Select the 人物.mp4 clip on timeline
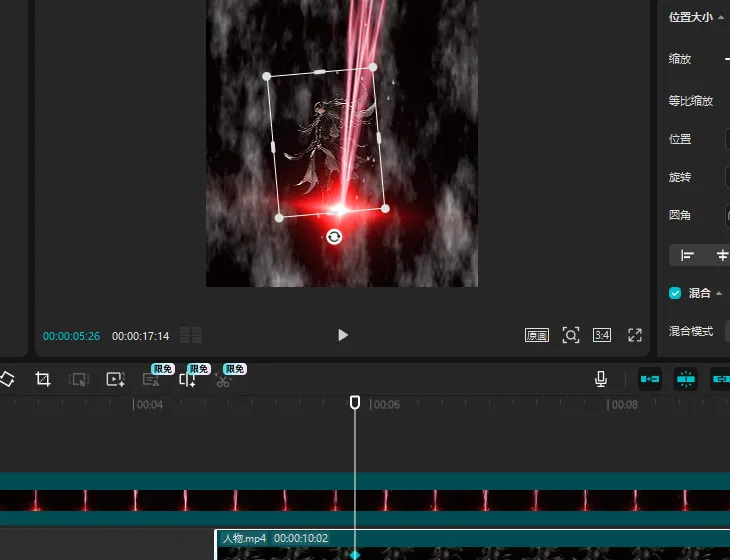730x560 pixels. [x=472, y=545]
